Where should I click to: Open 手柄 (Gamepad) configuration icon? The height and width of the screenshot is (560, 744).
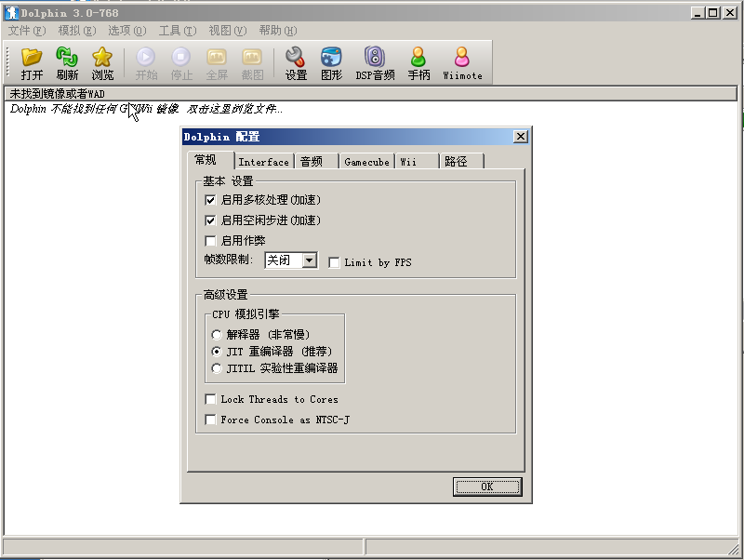418,63
